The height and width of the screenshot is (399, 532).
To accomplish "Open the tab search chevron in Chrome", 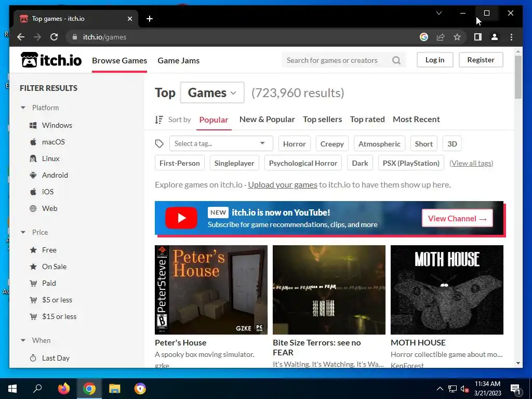I will (439, 13).
